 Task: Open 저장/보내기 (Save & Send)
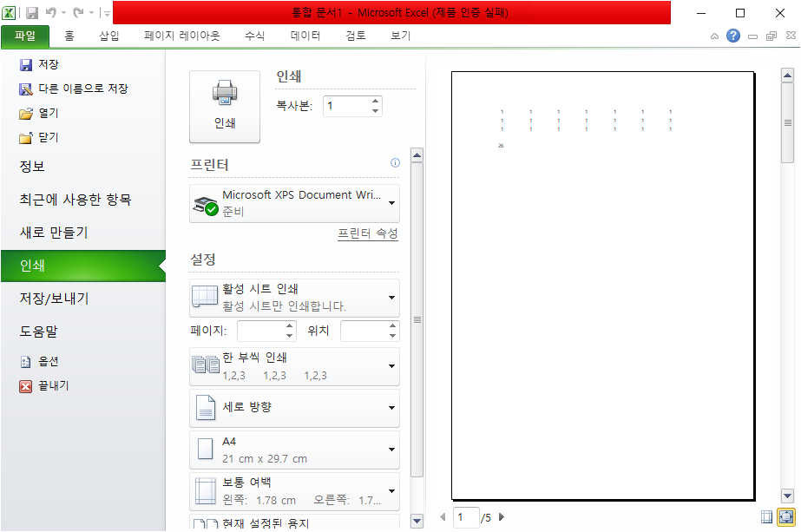click(54, 299)
